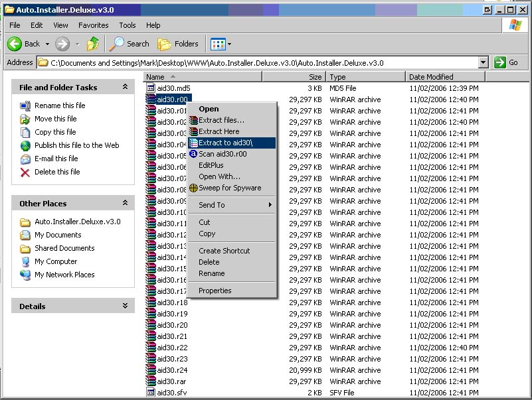Choose Properties in the context menu

click(232, 291)
